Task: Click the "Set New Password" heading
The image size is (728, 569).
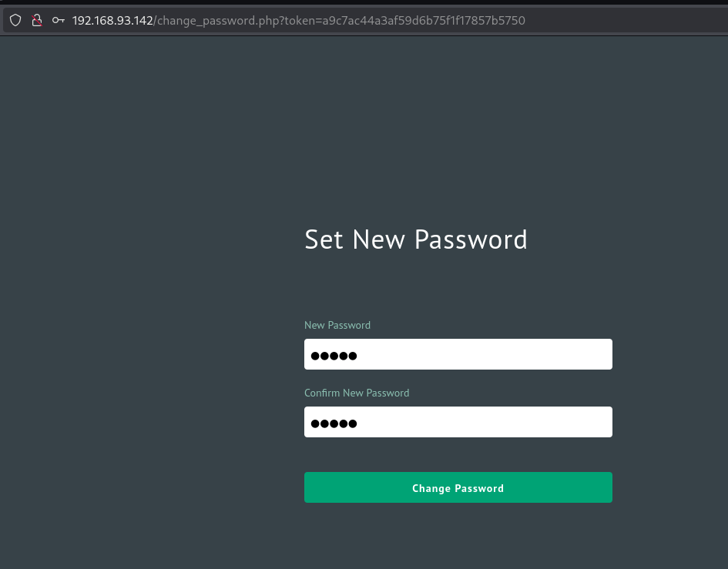Action: coord(415,239)
